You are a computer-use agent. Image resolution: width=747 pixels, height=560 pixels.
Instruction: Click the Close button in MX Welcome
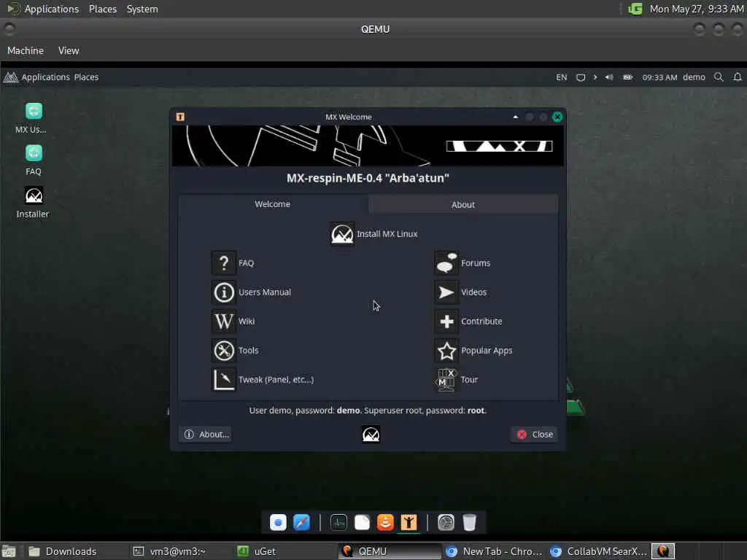point(534,435)
